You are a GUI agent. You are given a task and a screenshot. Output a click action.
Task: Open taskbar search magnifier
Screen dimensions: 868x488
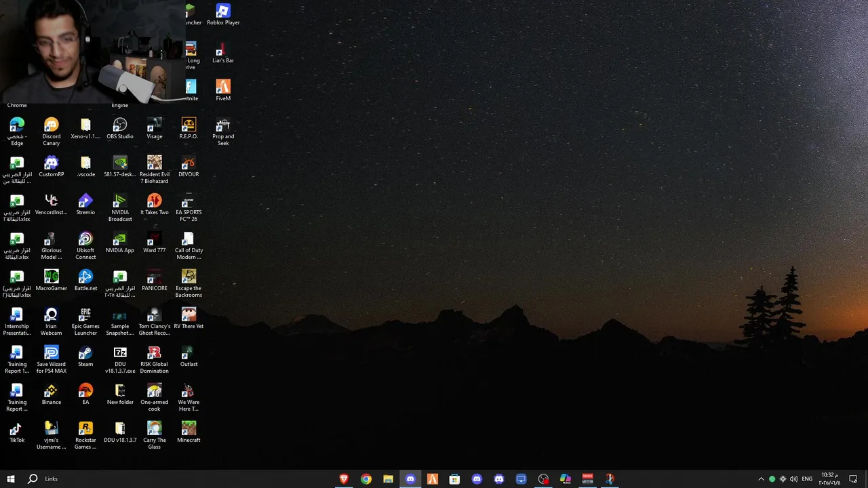pyautogui.click(x=33, y=479)
